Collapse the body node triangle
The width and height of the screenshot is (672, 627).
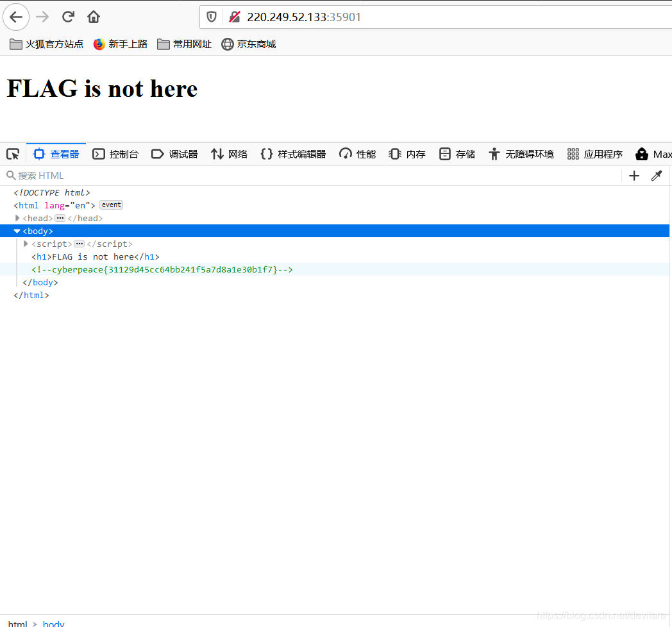click(17, 231)
